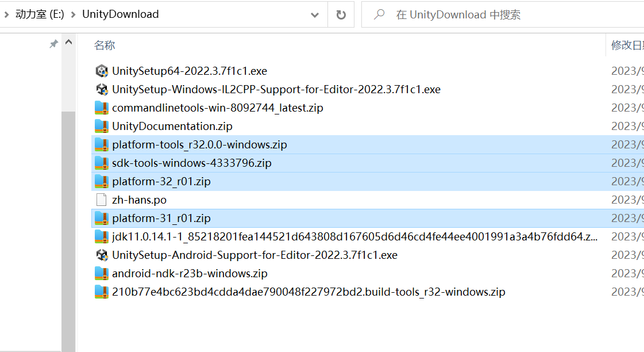Go to 动力室 (E:) drive breadcrumb
This screenshot has height=352, width=644.
pos(40,14)
